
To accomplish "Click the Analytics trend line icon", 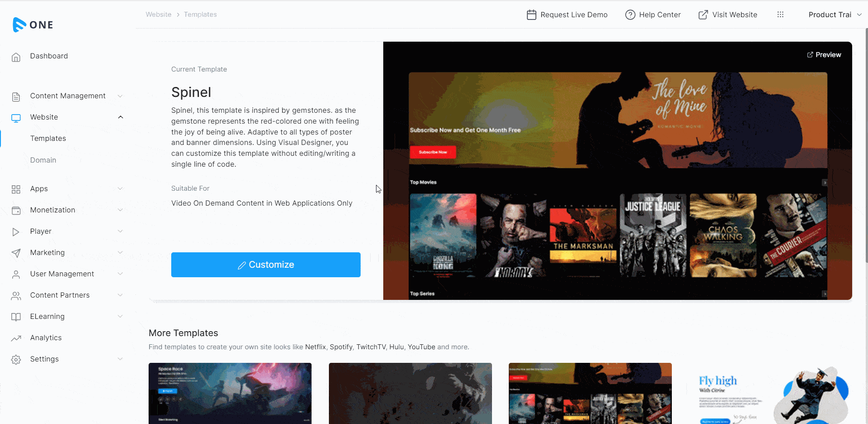I will [x=16, y=338].
